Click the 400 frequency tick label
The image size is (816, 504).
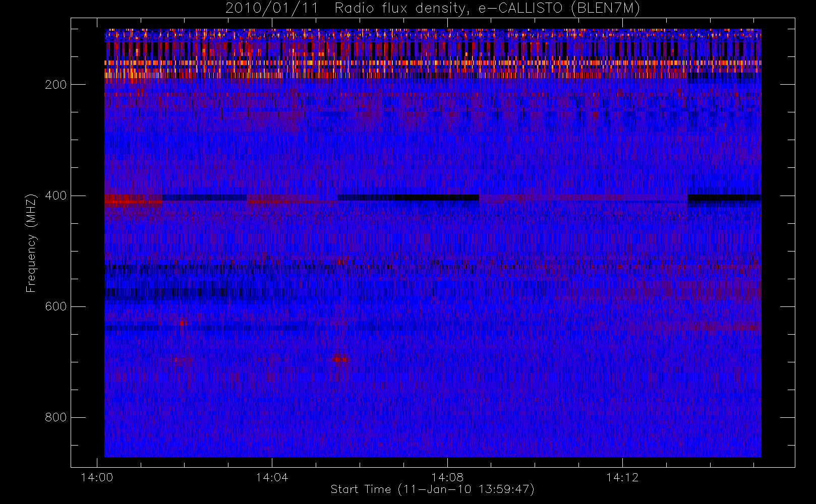(55, 196)
